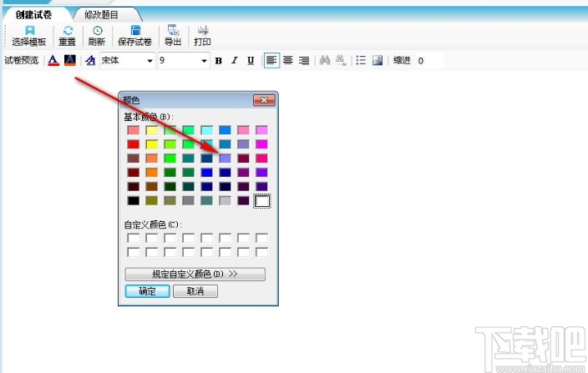Close the 颜色 dialog
Image resolution: width=588 pixels, height=373 pixels.
coord(264,100)
